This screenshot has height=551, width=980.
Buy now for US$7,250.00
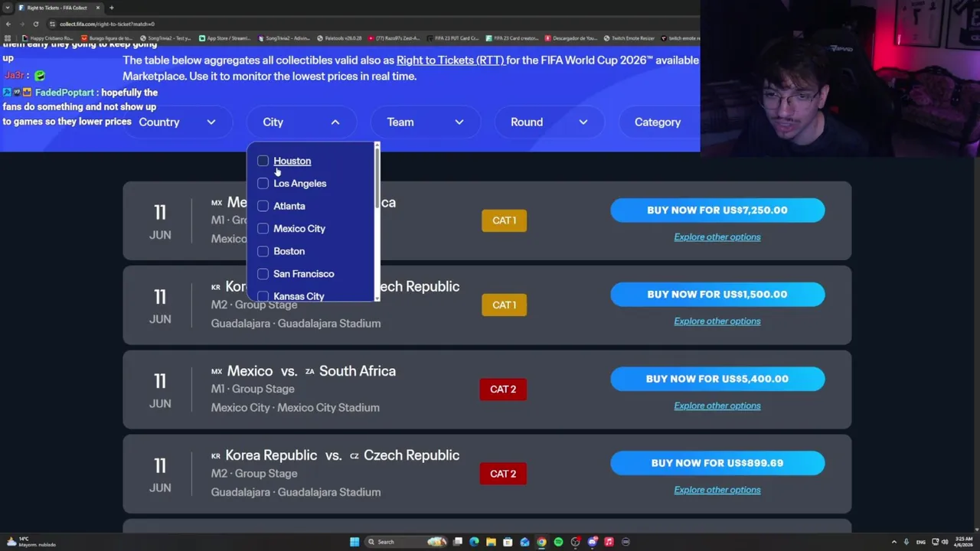point(717,210)
